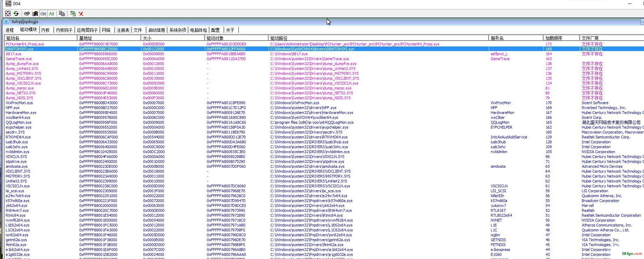Open the 注册表 tab

pos(123,30)
